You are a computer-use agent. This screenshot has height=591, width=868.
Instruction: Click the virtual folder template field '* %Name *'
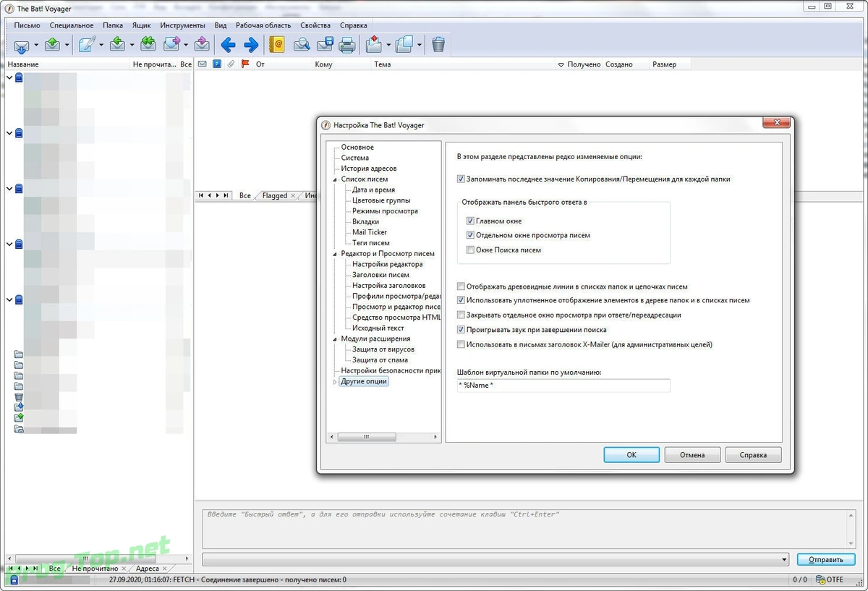point(563,386)
